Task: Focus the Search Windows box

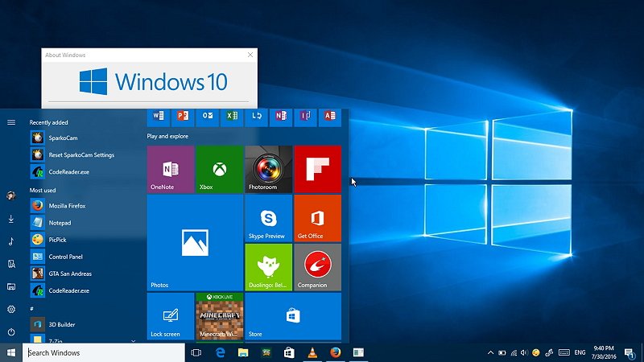Action: coord(104,352)
